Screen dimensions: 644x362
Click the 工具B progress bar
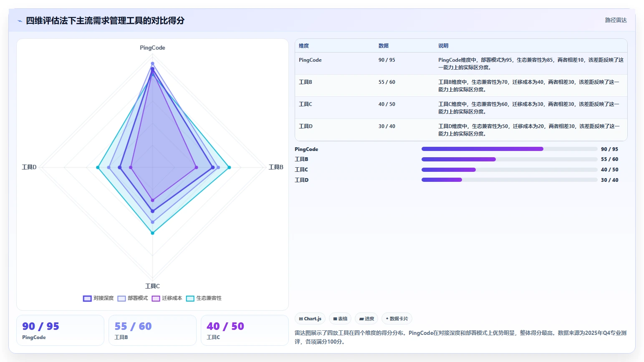coord(510,159)
